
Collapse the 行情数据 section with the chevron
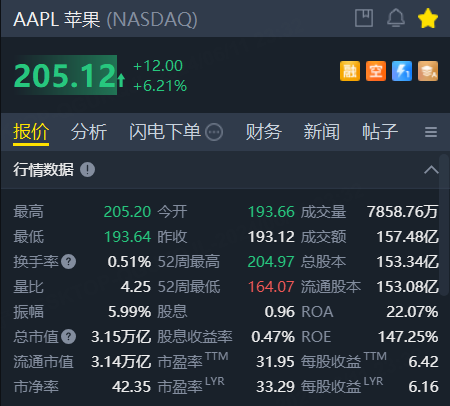pyautogui.click(x=431, y=170)
